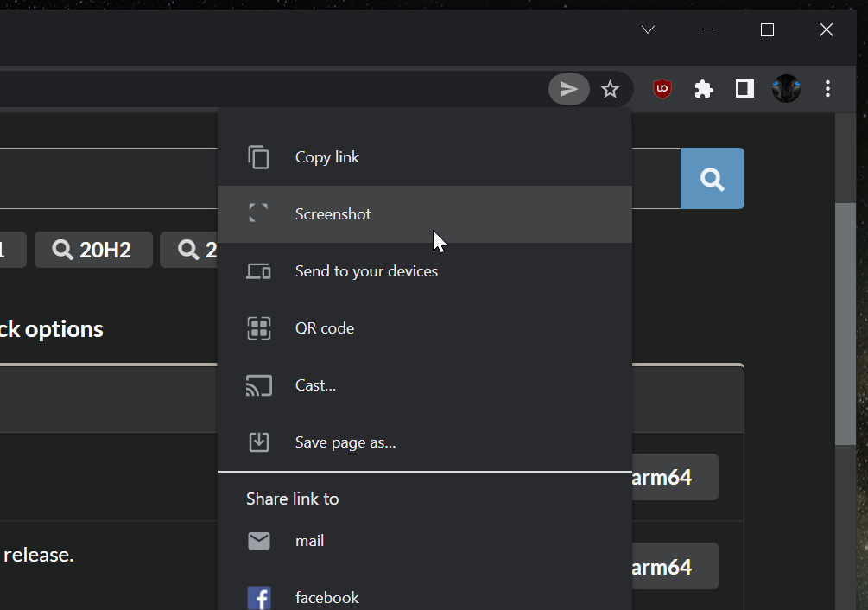
Task: Select Copy link from the share menu
Action: (327, 156)
